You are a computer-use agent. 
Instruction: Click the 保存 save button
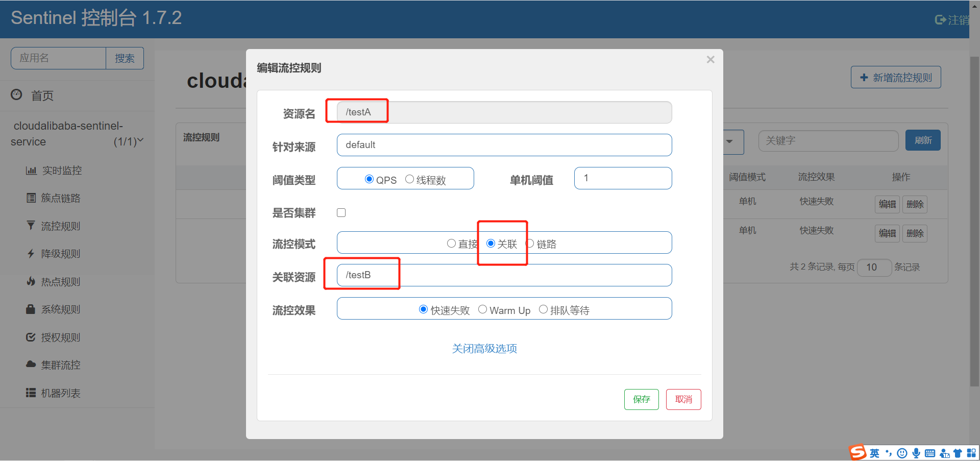point(642,399)
